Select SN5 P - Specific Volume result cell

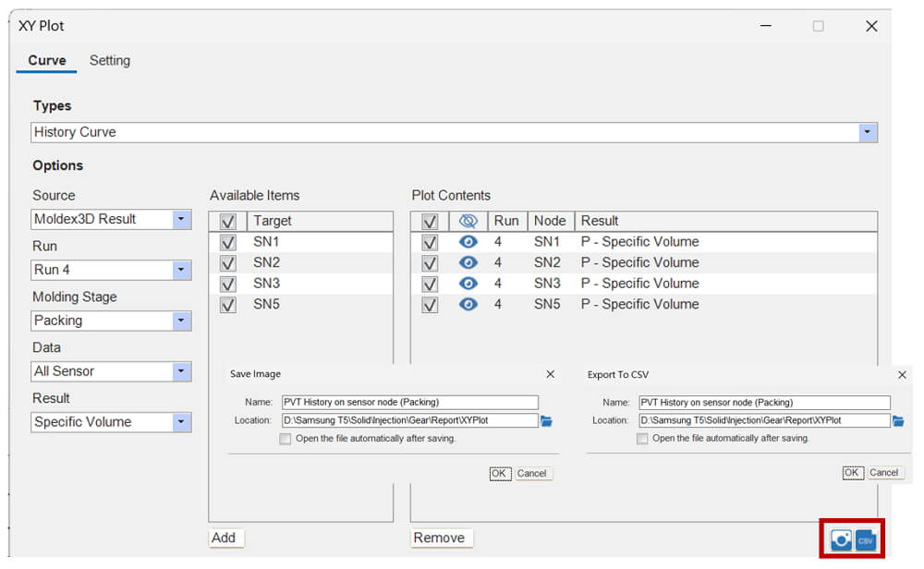click(x=640, y=305)
